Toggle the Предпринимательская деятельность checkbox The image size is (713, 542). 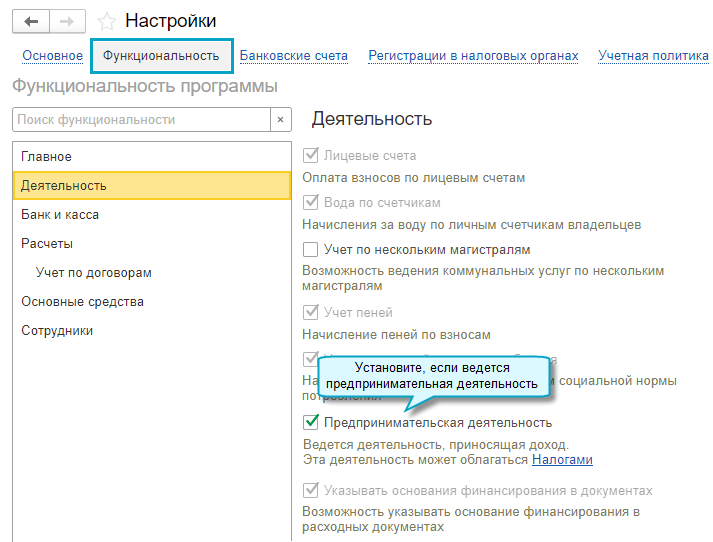click(311, 423)
